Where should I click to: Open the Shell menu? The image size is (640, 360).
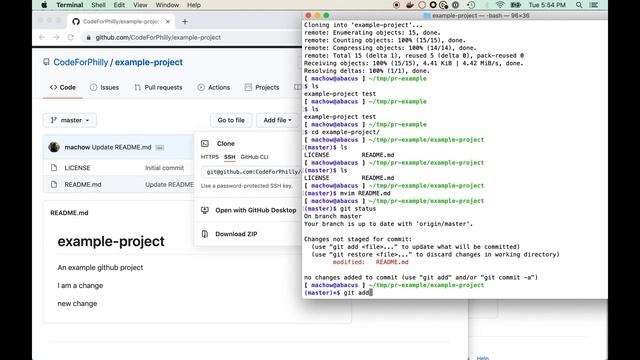[x=98, y=5]
